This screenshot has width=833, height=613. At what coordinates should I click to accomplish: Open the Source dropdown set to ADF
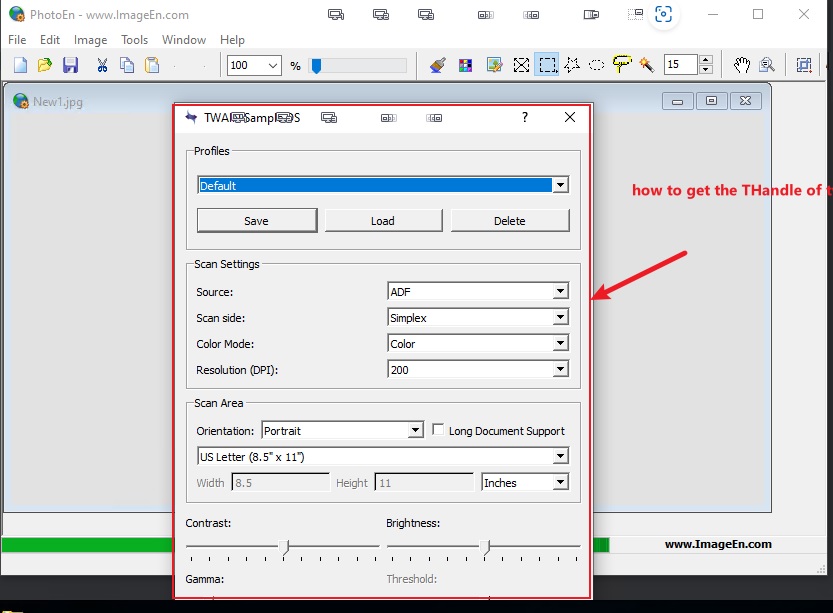click(560, 291)
